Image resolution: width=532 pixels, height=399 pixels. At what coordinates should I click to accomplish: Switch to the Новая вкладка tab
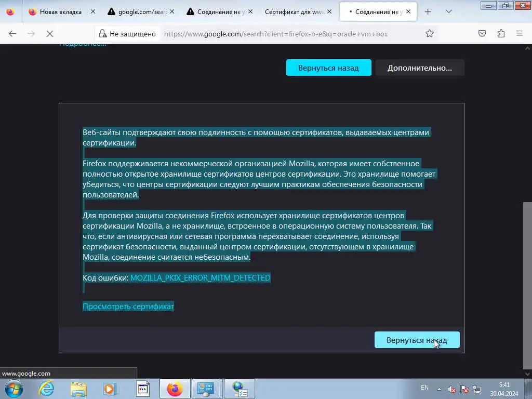pos(61,12)
